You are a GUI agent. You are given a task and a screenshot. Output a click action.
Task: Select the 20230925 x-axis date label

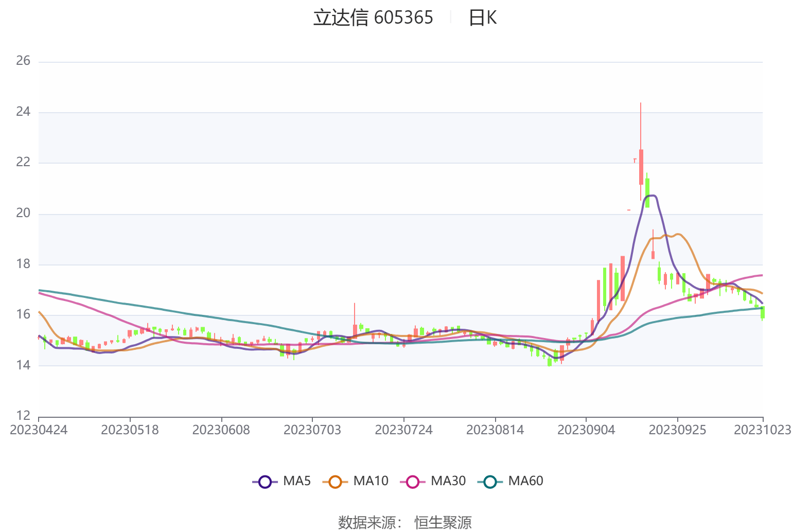tap(677, 430)
